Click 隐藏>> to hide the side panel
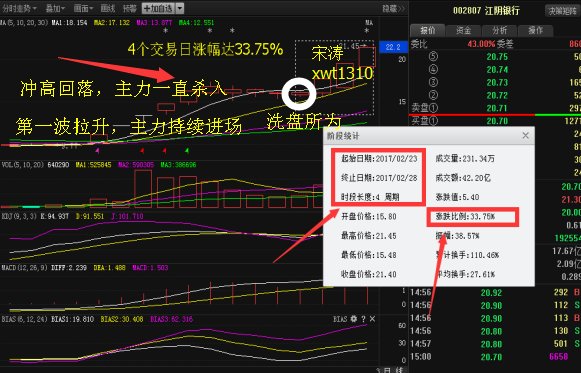 394,8
